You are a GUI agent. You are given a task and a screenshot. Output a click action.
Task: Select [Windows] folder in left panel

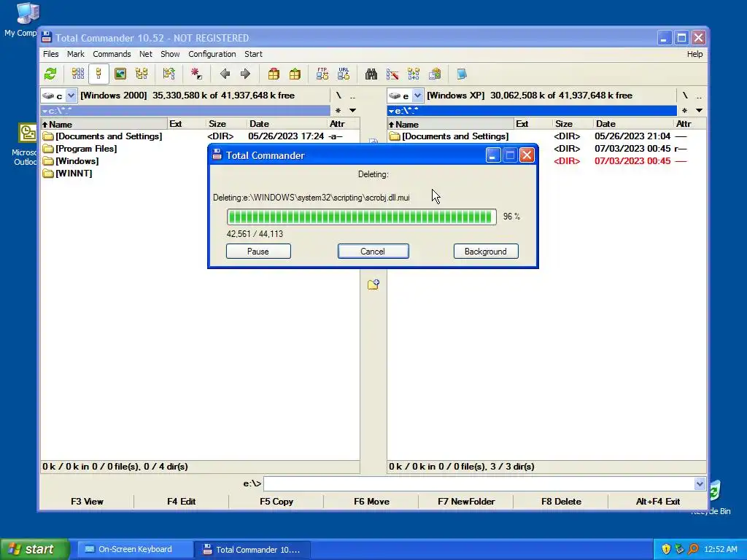tap(77, 161)
